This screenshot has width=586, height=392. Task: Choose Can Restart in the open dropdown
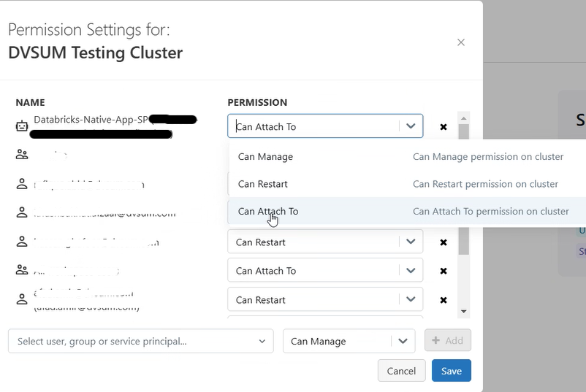408,184
